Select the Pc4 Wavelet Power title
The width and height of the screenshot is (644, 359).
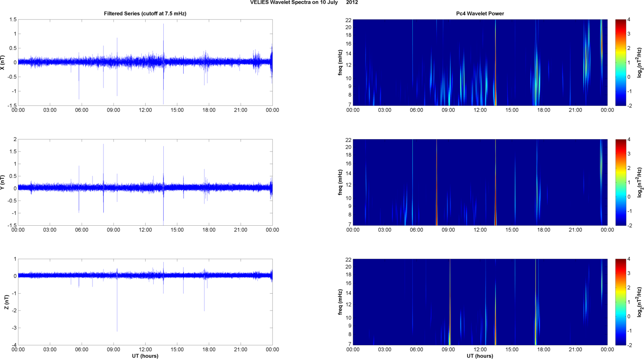[480, 13]
